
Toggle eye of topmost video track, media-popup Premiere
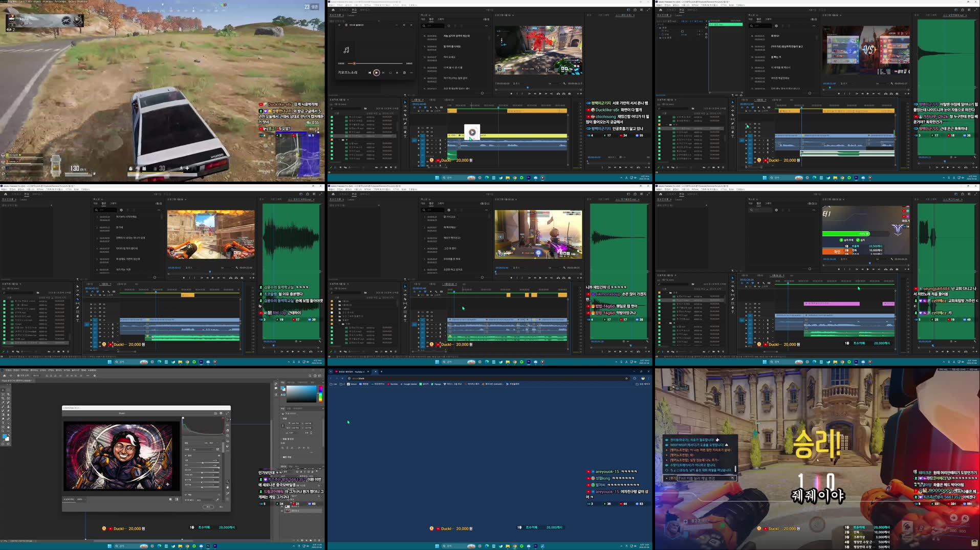pos(432,128)
